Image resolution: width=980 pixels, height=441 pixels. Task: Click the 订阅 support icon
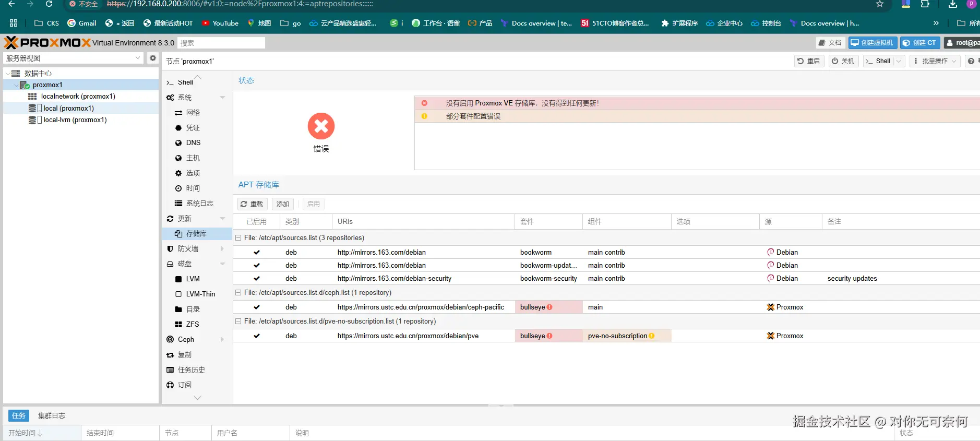point(170,385)
